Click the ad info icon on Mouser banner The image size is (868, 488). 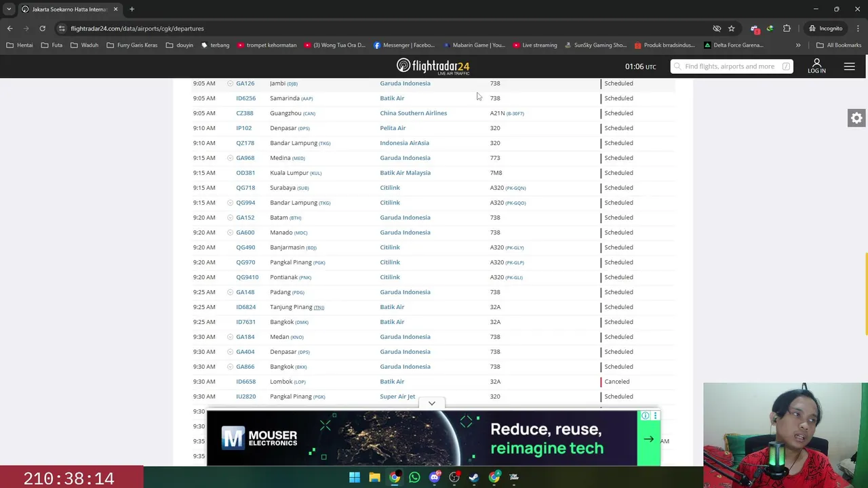[646, 415]
